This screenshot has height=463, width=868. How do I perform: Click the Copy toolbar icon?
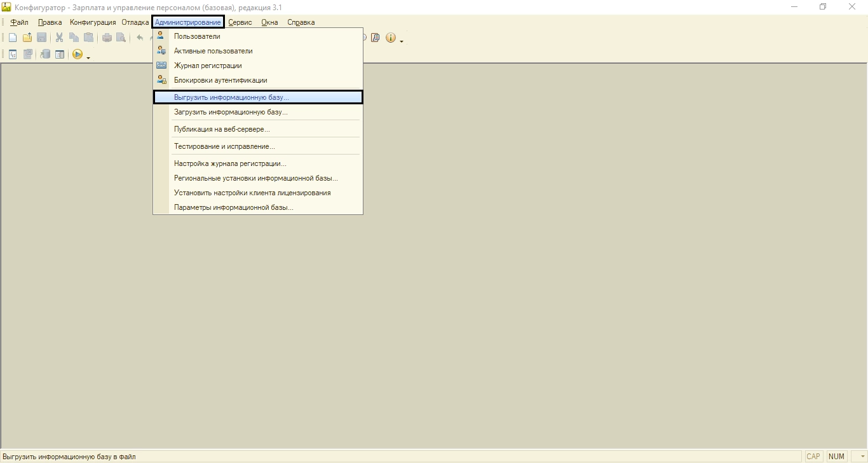pos(74,38)
